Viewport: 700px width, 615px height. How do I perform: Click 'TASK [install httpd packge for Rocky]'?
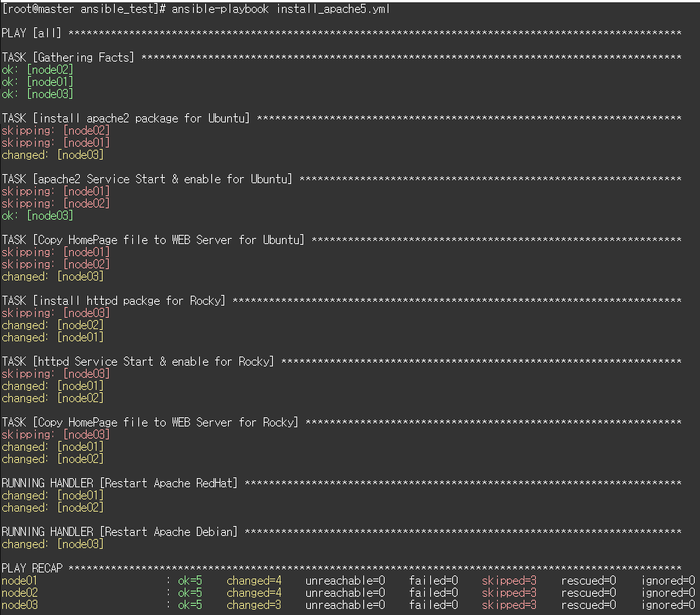click(x=113, y=300)
